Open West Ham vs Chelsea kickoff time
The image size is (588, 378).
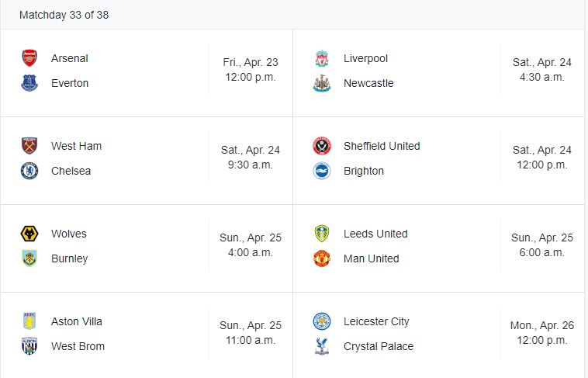251,158
